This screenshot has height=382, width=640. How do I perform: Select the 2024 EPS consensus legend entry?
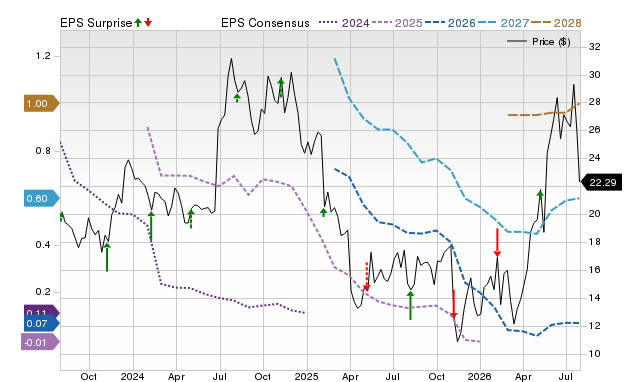coord(344,23)
